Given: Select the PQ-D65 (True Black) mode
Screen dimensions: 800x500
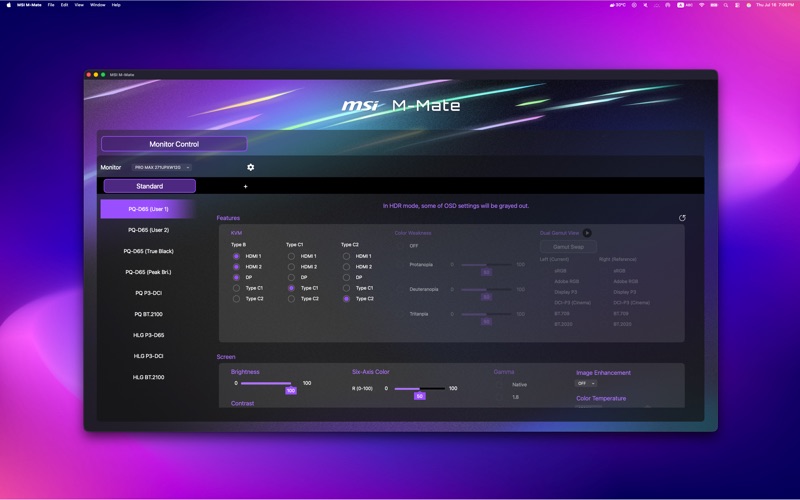Looking at the screenshot, I should [148, 251].
